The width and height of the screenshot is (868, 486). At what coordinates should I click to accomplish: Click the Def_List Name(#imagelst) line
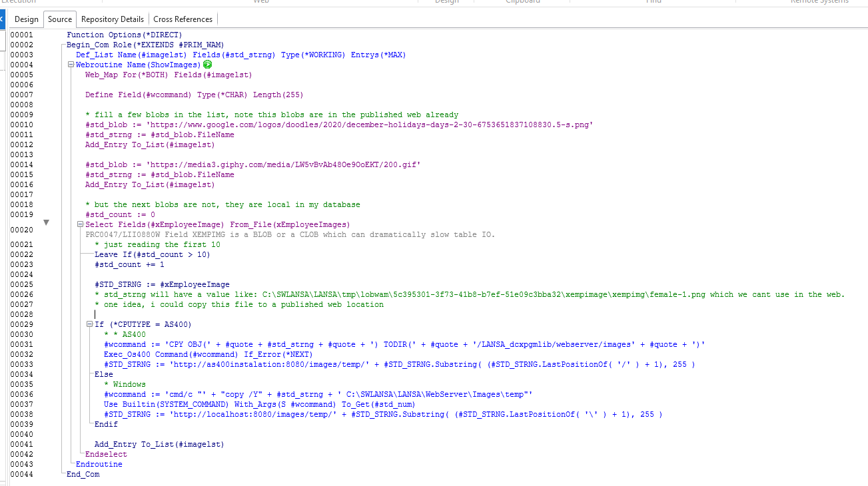pyautogui.click(x=240, y=55)
